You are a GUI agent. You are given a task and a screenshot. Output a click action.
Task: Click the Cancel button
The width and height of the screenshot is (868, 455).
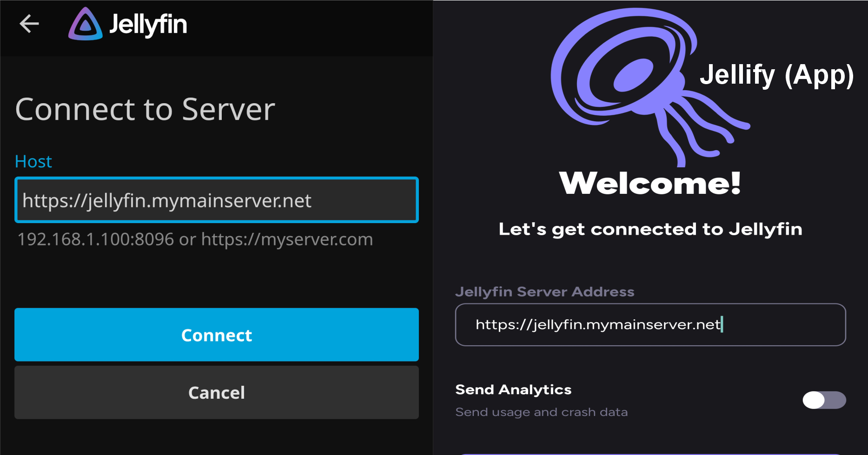click(217, 393)
